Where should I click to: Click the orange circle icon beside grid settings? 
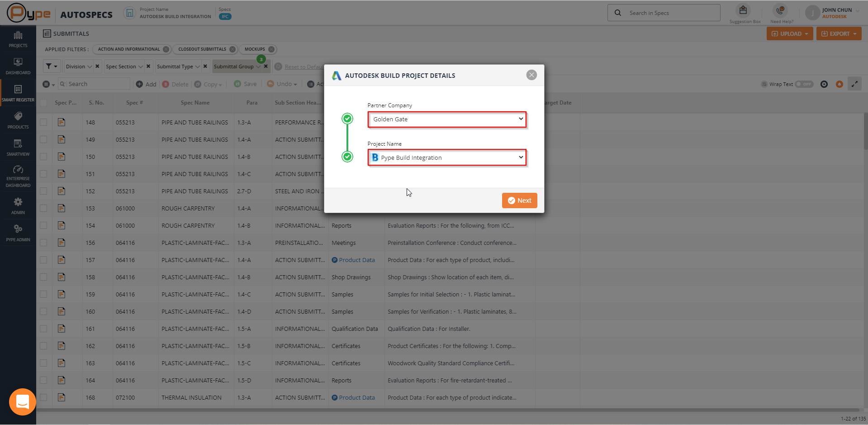click(x=840, y=84)
